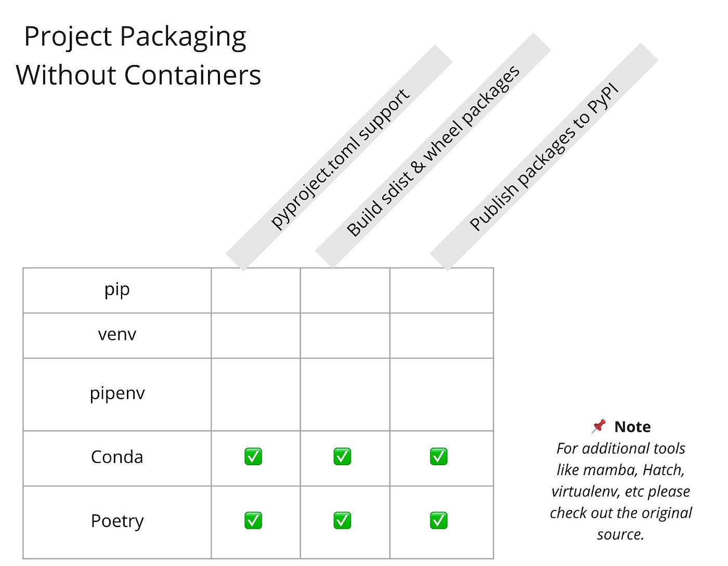Click the empty venv Publish to PyPI cell
This screenshot has height=566, width=728.
(x=441, y=335)
